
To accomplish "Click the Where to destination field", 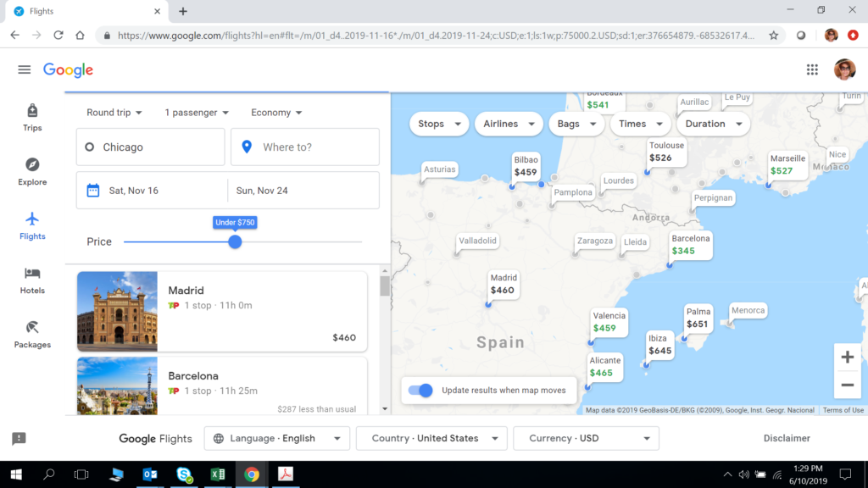I will (305, 147).
